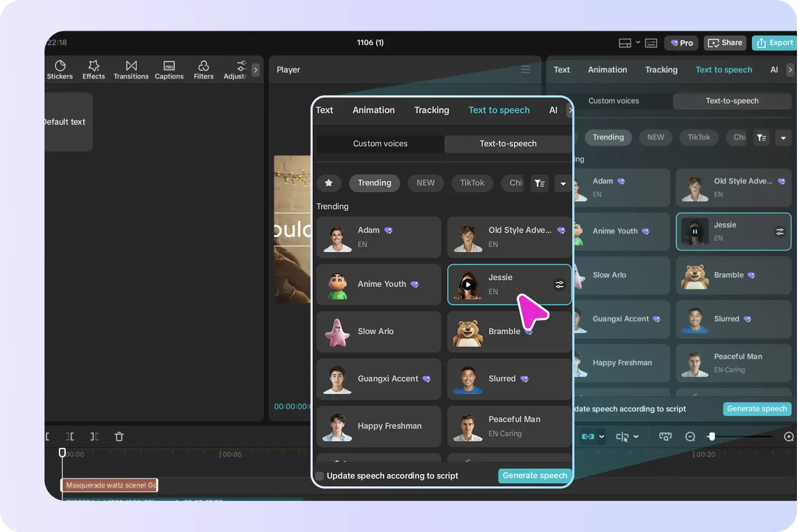Toggle clip linking in the timeline toolbar
798x532 pixels.
coord(589,436)
